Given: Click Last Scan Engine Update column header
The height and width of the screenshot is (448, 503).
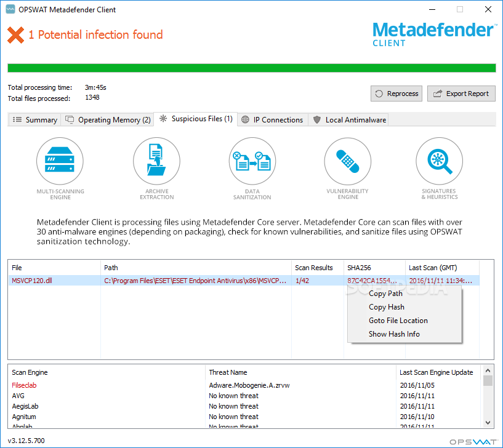Looking at the screenshot, I should (x=438, y=372).
